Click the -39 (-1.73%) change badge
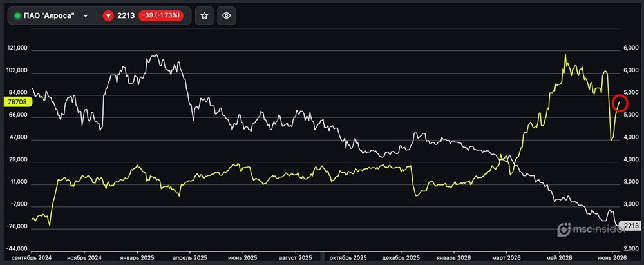Image resolution: width=644 pixels, height=265 pixels. click(x=160, y=15)
